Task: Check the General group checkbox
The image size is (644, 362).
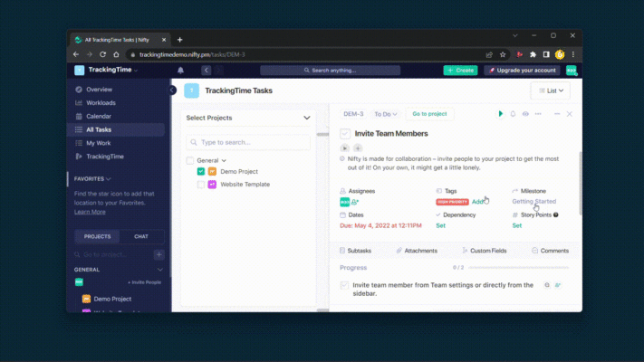Action: tap(189, 160)
